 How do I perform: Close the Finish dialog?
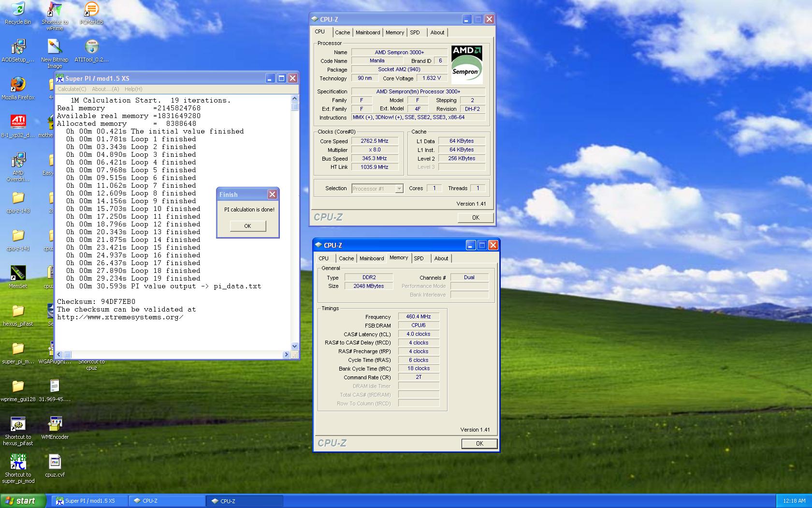pyautogui.click(x=273, y=194)
